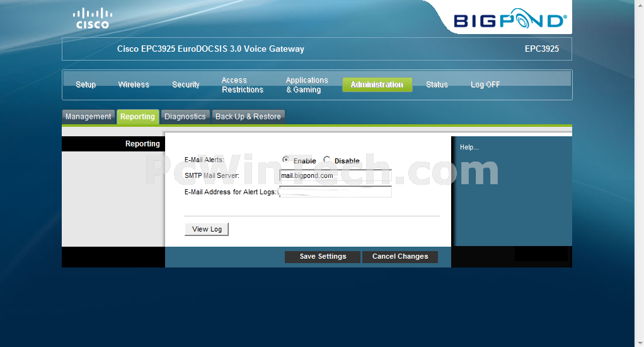
Task: Click the SMTP Mail Server field
Action: (x=335, y=175)
